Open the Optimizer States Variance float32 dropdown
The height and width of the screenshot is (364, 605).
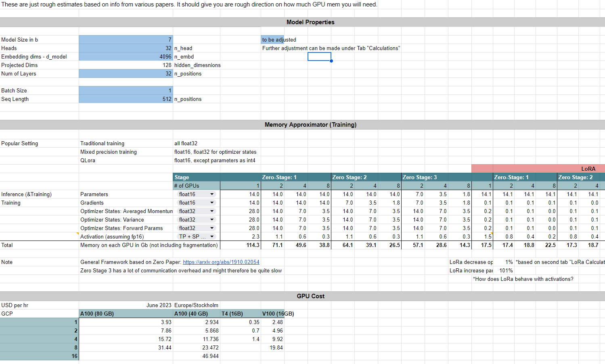click(x=197, y=220)
